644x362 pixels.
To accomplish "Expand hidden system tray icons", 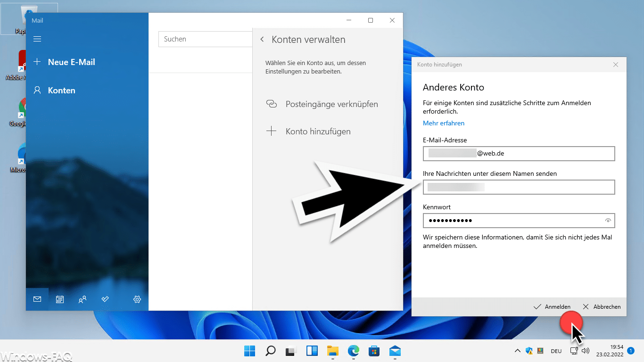I will pyautogui.click(x=517, y=351).
